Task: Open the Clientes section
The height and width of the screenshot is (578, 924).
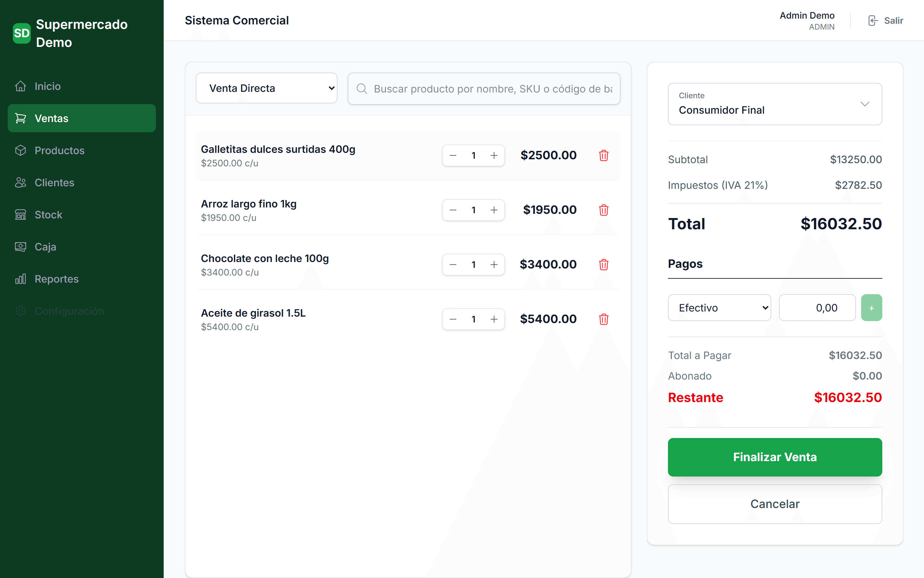Action: [x=82, y=183]
